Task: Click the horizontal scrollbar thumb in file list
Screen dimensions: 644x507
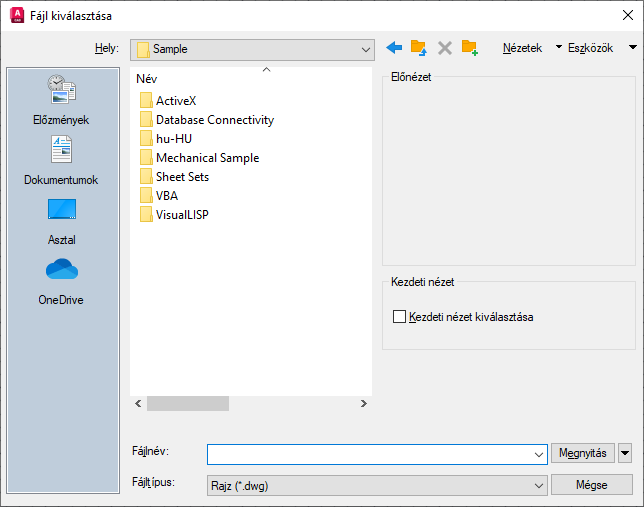Action: tap(188, 403)
